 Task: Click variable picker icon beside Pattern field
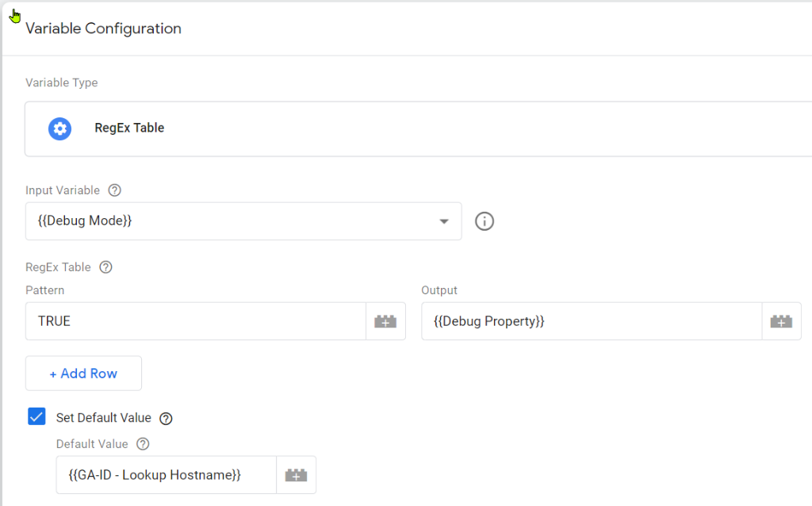click(385, 321)
